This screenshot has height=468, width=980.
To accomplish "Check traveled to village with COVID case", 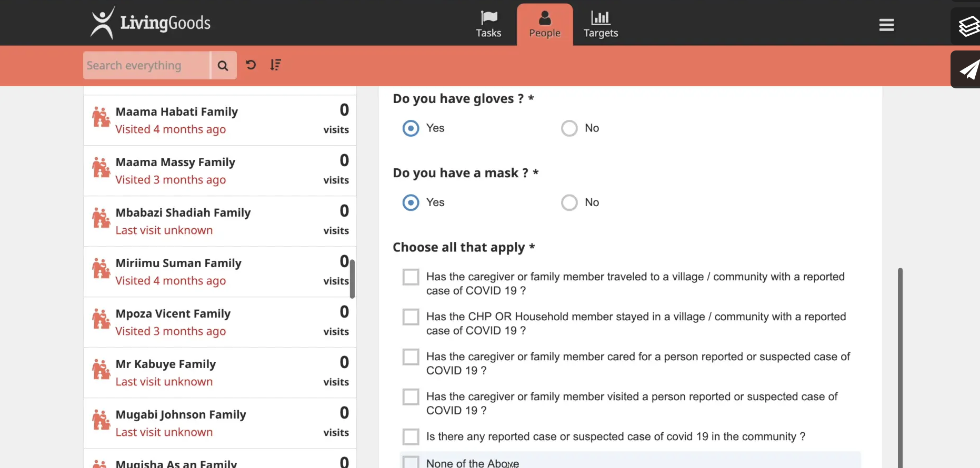I will click(411, 277).
